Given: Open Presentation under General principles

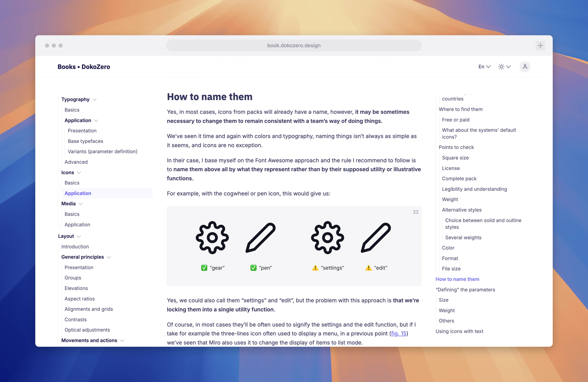Looking at the screenshot, I should pos(79,267).
